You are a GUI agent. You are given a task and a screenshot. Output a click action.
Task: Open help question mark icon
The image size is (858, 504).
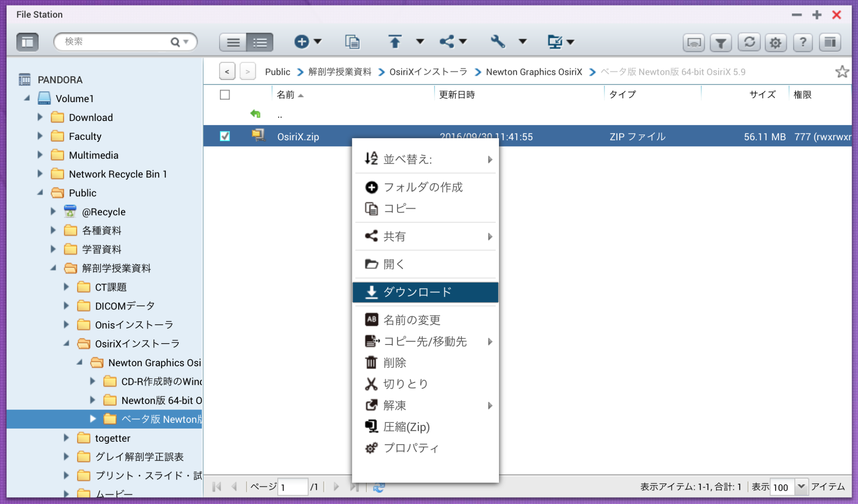(x=803, y=42)
